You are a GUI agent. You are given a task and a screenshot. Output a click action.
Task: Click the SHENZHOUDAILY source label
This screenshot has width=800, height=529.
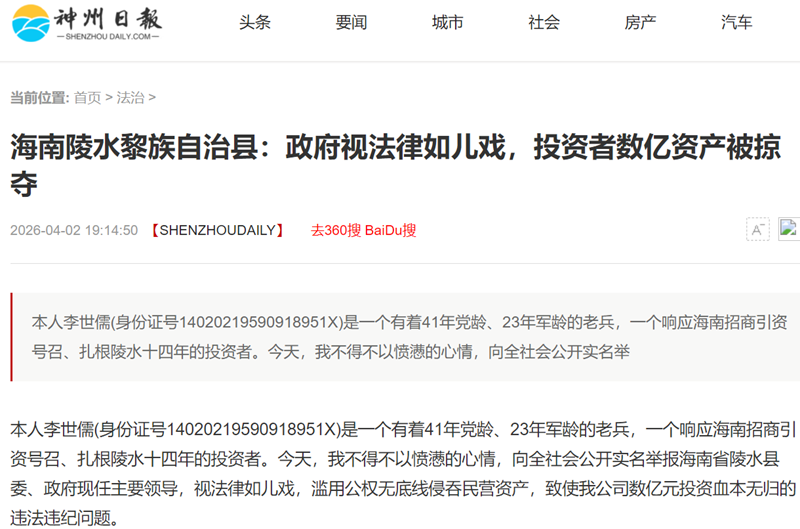[217, 230]
